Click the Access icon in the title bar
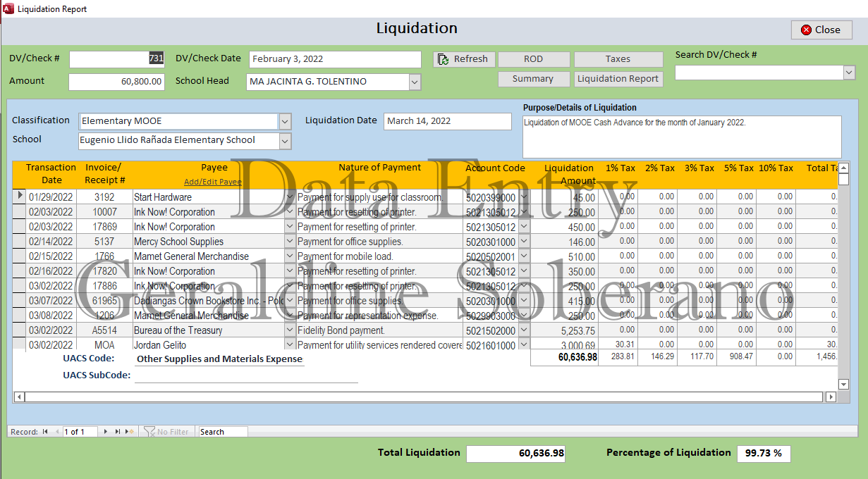This screenshot has height=479, width=868. click(x=8, y=8)
